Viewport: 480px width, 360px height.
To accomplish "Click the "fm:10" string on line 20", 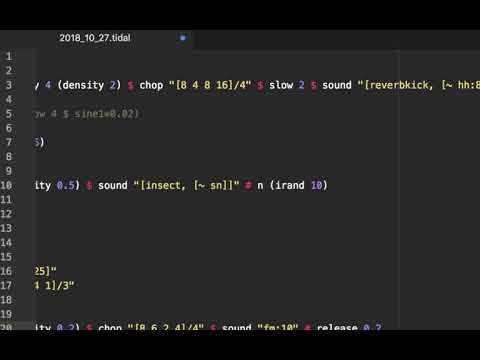I will (x=278, y=327).
